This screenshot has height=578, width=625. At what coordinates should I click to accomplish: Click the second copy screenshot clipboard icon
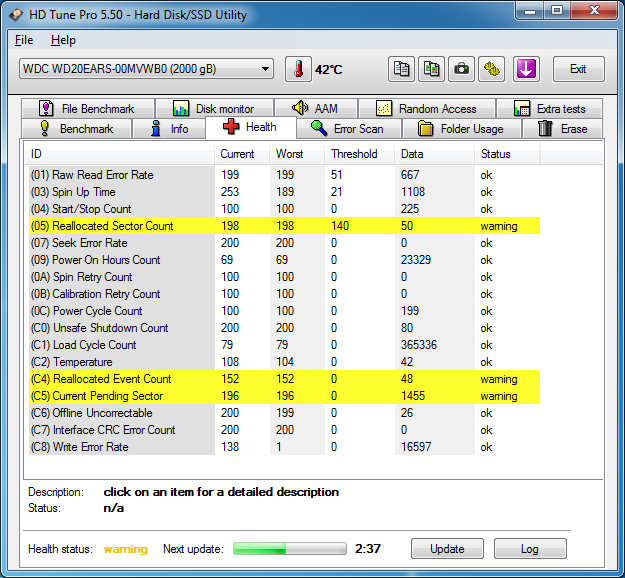(x=432, y=69)
